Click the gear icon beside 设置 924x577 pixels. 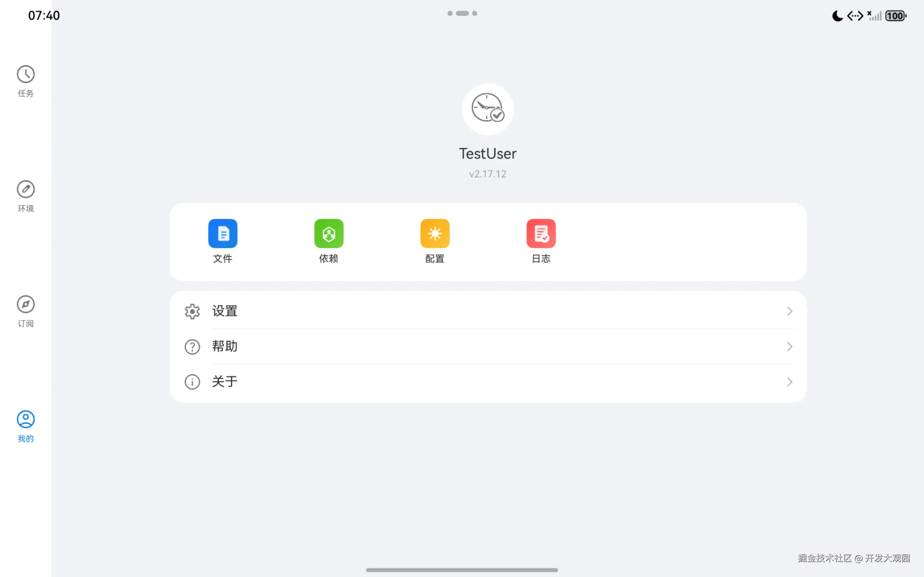click(x=192, y=311)
